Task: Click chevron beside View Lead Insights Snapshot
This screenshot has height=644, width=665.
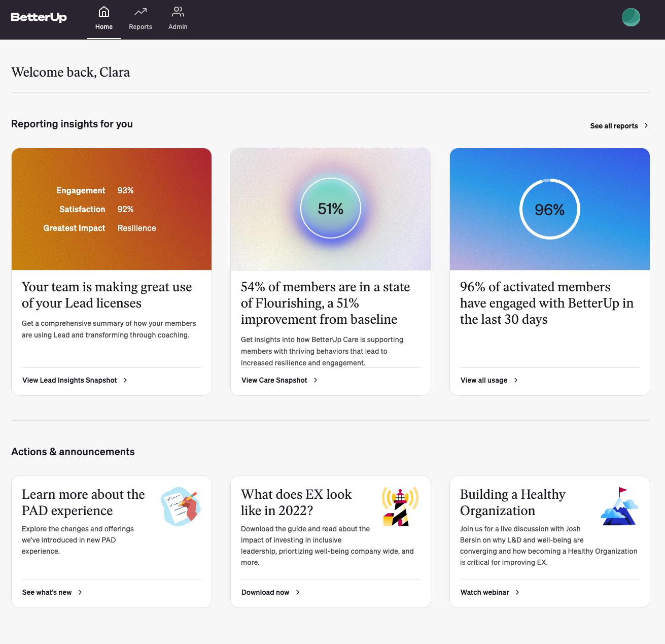Action: [125, 380]
